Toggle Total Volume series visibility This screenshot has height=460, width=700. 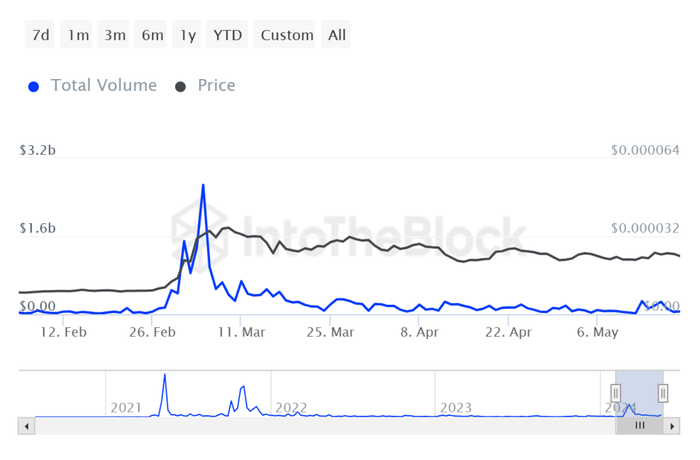pos(104,85)
